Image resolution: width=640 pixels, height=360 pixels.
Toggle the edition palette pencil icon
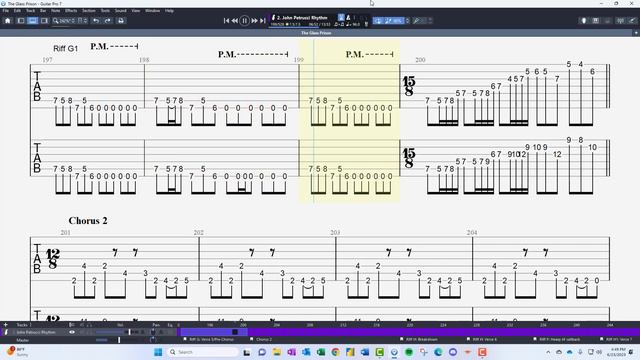632,20
